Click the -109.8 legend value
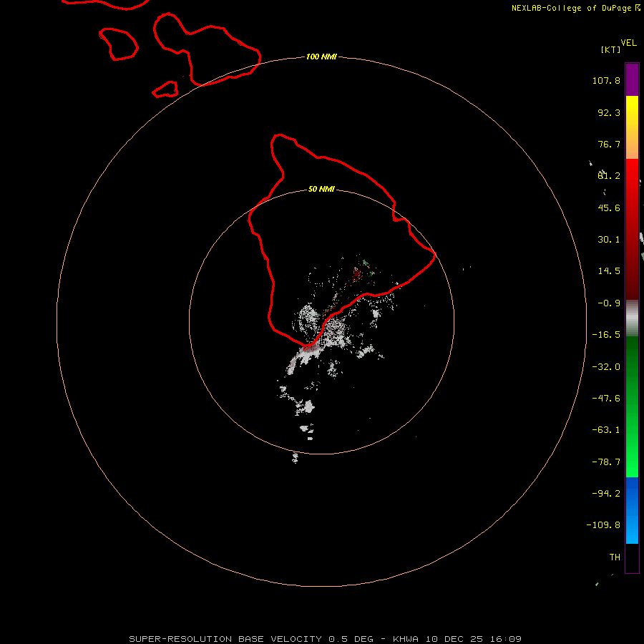This screenshot has width=644, height=644. (603, 525)
